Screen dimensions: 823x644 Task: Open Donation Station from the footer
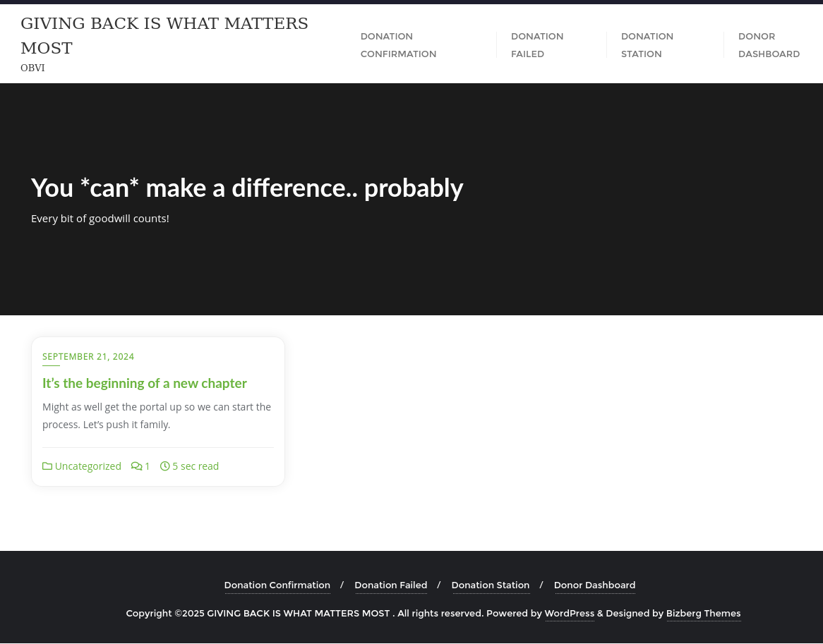click(490, 585)
